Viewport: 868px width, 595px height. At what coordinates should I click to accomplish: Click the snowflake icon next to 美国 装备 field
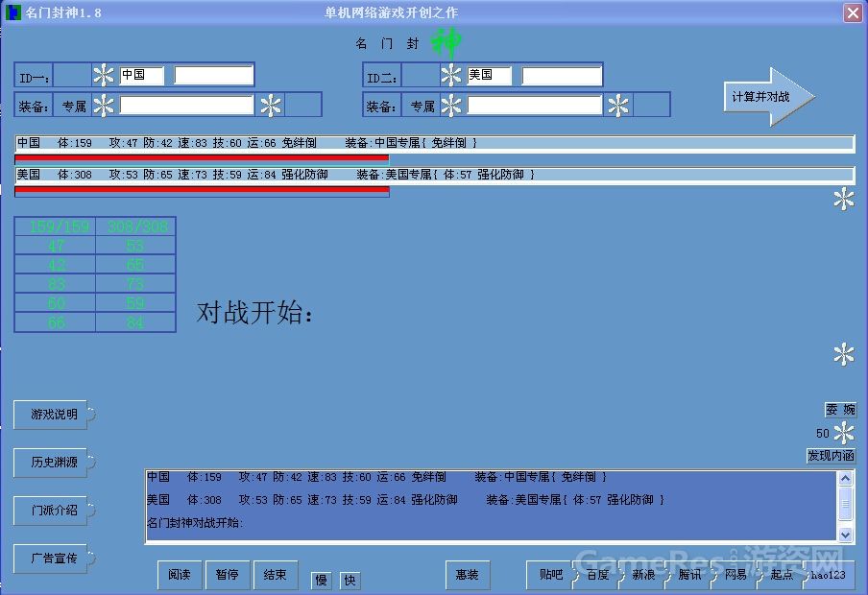618,106
